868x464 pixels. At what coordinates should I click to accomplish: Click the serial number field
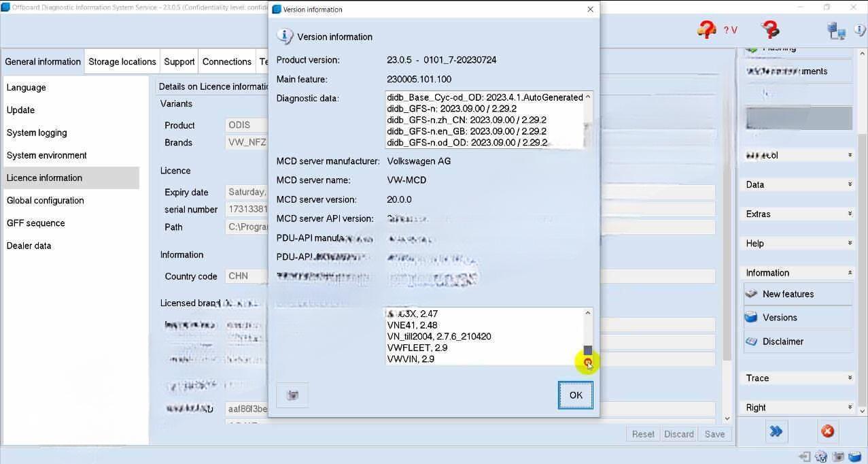[x=247, y=210]
